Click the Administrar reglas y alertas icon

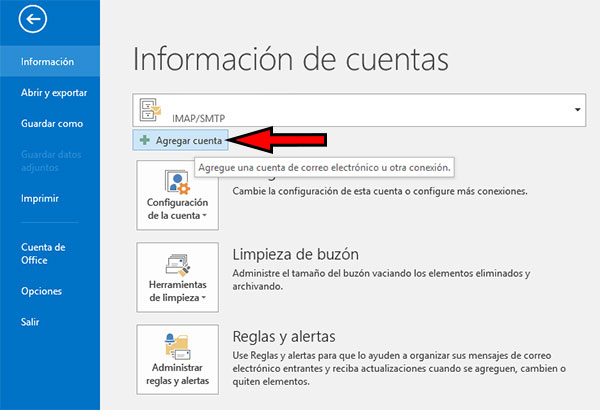point(175,345)
